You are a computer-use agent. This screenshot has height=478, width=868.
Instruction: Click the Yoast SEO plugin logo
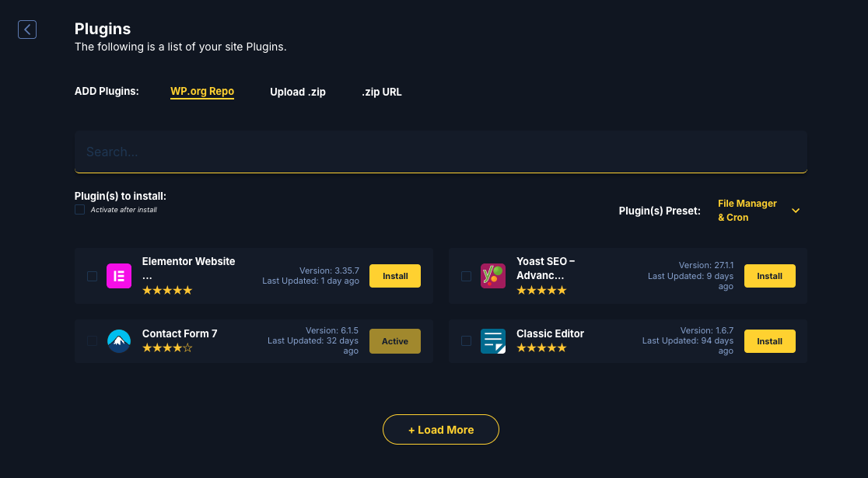pyautogui.click(x=493, y=276)
